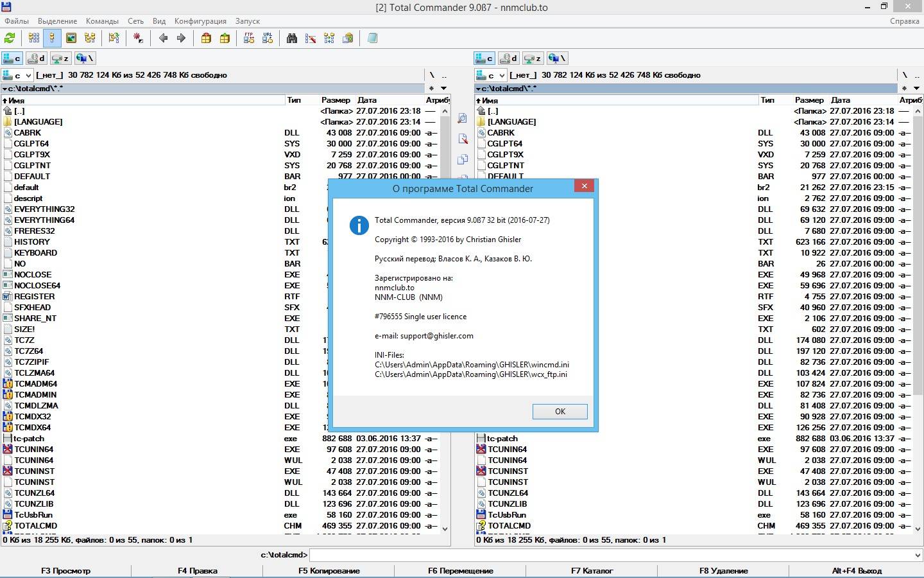This screenshot has width=924, height=578.
Task: Select network drive button in left panel
Action: tap(84, 58)
